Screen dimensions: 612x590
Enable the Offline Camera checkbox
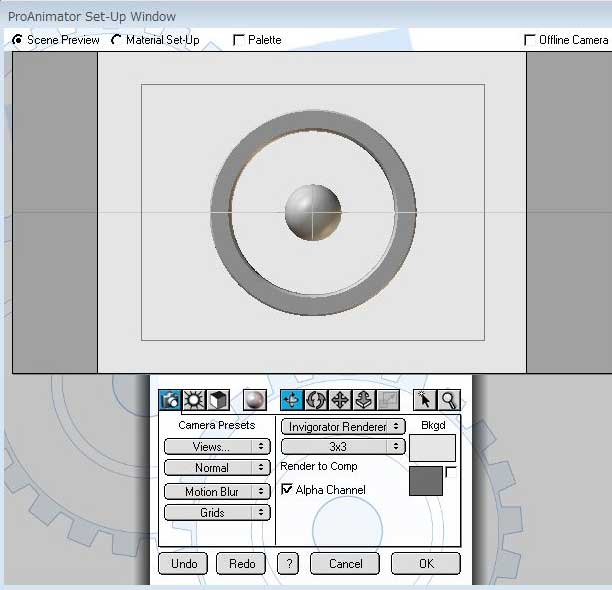coord(530,40)
